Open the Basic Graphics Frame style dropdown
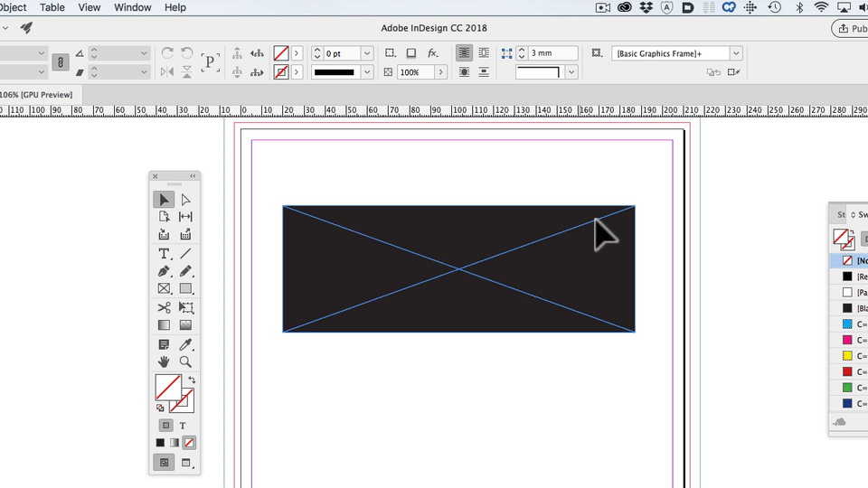The width and height of the screenshot is (868, 488). [x=736, y=53]
